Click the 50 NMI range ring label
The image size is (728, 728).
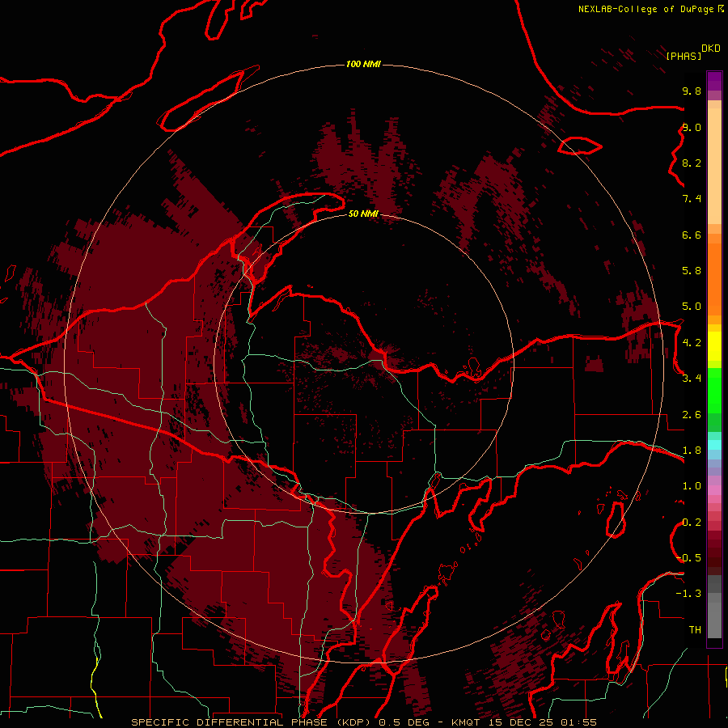[363, 214]
